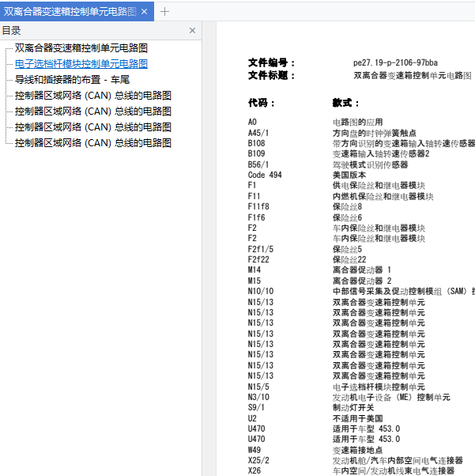Select N3/10 code text

[x=258, y=397]
